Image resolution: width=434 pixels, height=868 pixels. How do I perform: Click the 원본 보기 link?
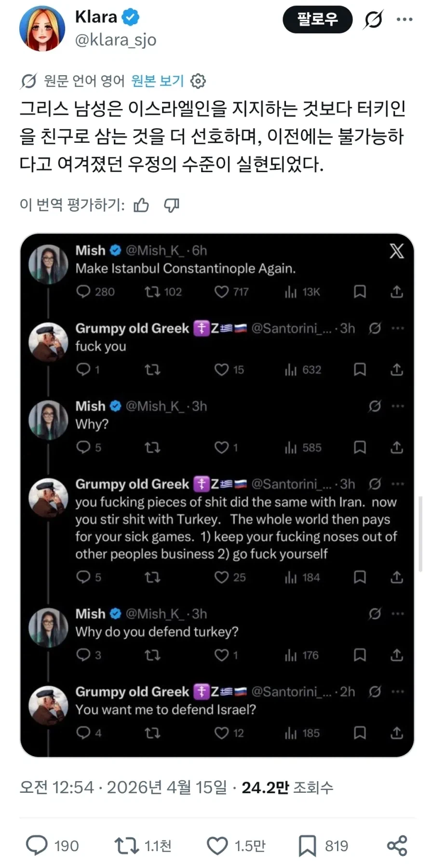point(158,81)
